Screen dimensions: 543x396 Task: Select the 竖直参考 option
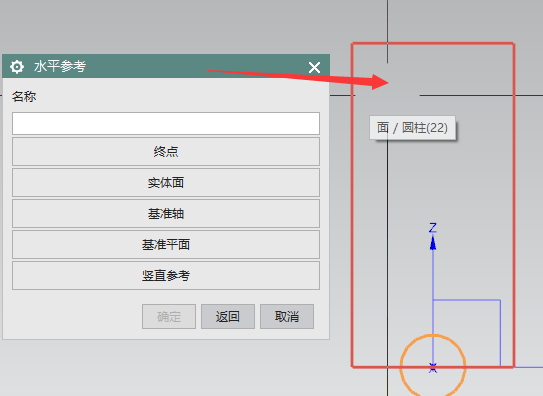(166, 276)
